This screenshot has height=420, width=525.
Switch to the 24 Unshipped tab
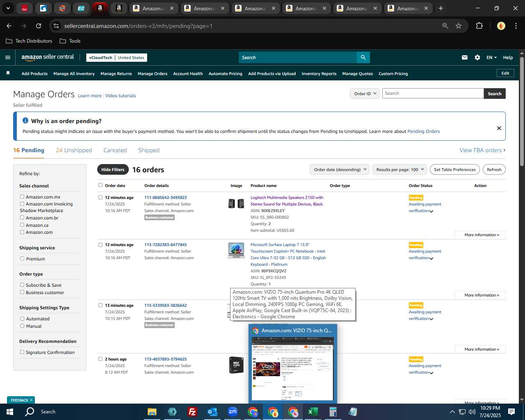click(x=74, y=150)
